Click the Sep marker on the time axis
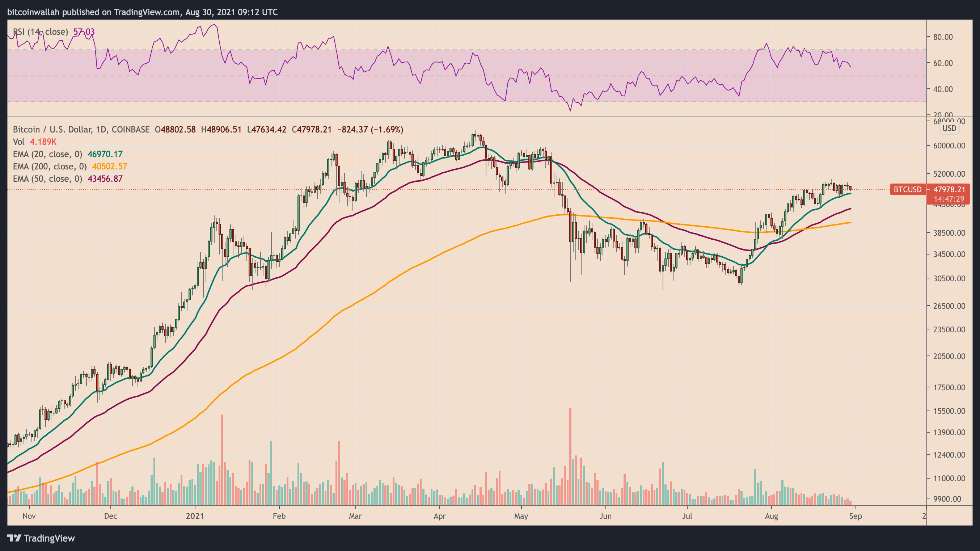Screen dimensions: 980x551 point(856,516)
